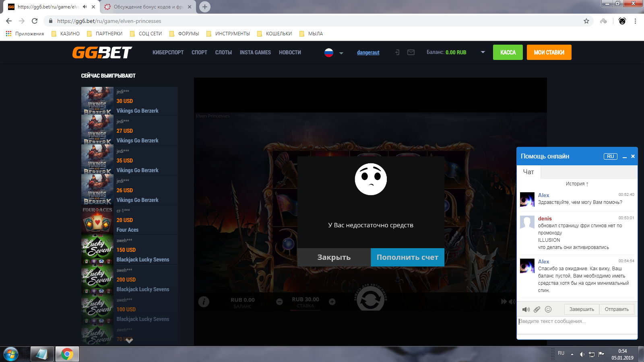Open the Chrome three-dot menu
The image size is (644, 362).
tap(635, 21)
